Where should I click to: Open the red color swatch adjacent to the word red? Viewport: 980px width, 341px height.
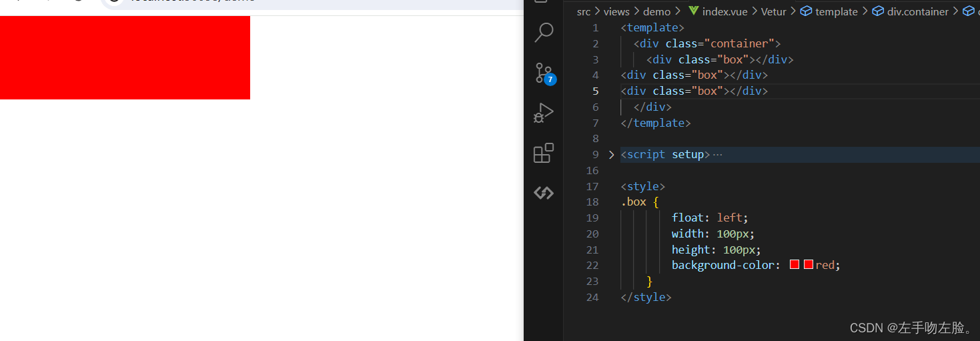click(x=808, y=265)
